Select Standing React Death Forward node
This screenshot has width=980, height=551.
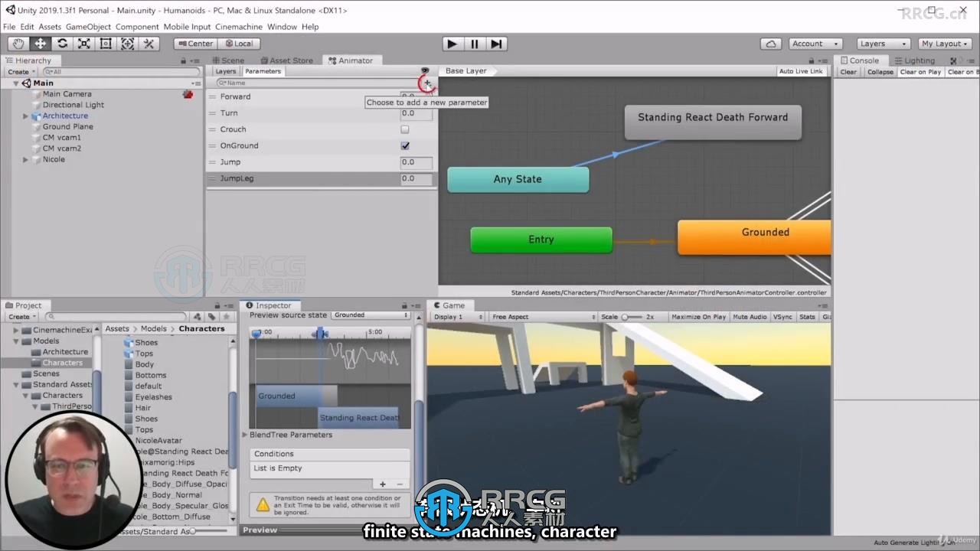(x=713, y=122)
